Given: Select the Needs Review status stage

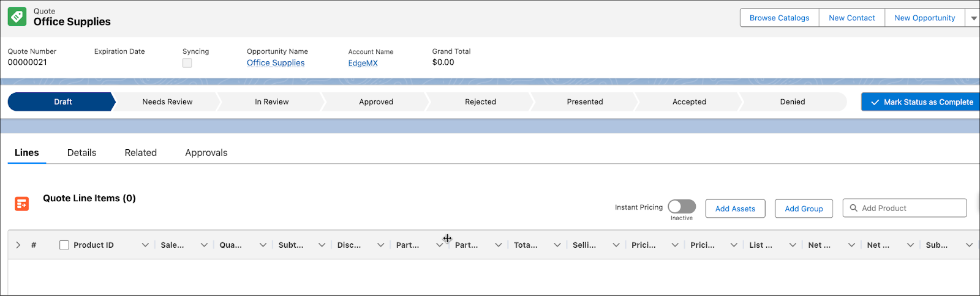Looking at the screenshot, I should click(167, 102).
